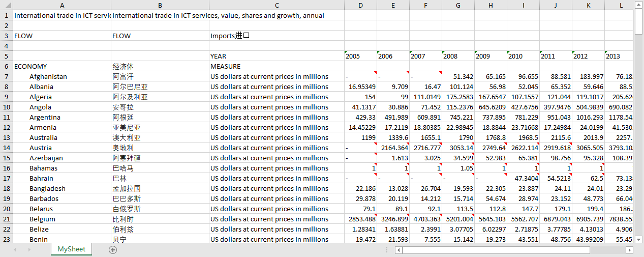Image resolution: width=644 pixels, height=257 pixels.
Task: Select the 2008 year header cell
Action: pos(458,56)
